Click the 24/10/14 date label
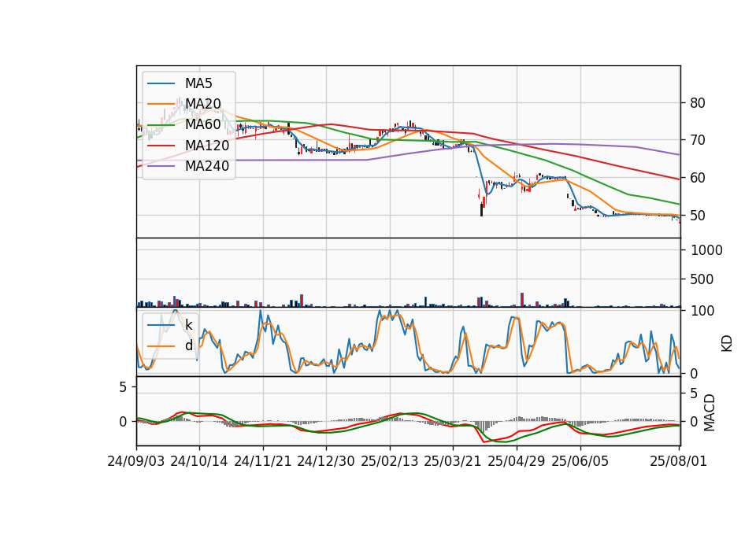 [199, 461]
